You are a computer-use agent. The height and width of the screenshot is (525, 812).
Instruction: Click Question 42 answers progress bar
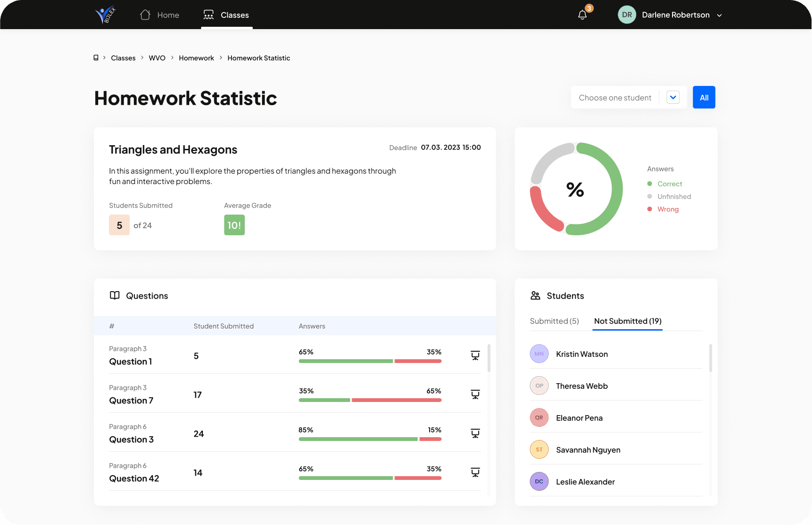[370, 478]
